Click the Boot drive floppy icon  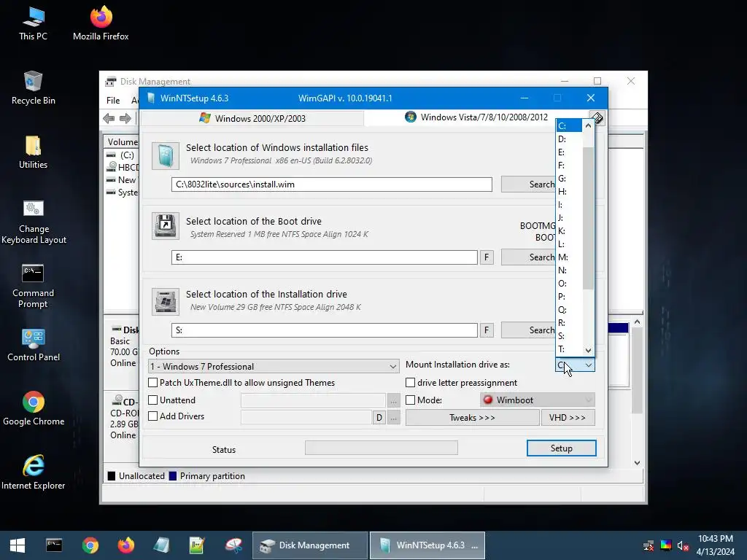point(166,226)
